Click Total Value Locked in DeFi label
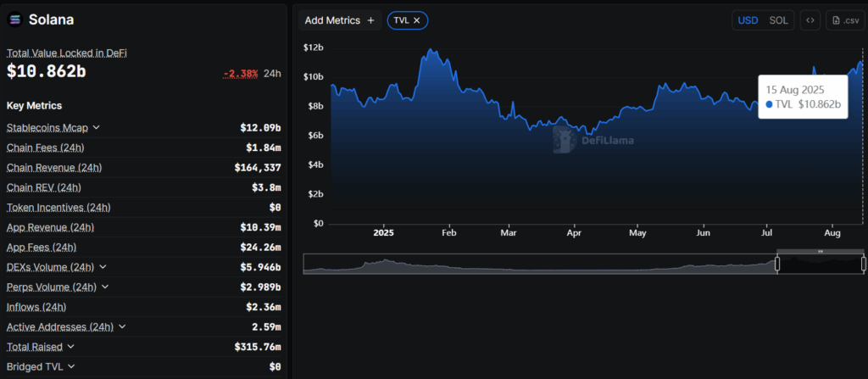Viewport: 868px width, 379px height. tap(67, 53)
